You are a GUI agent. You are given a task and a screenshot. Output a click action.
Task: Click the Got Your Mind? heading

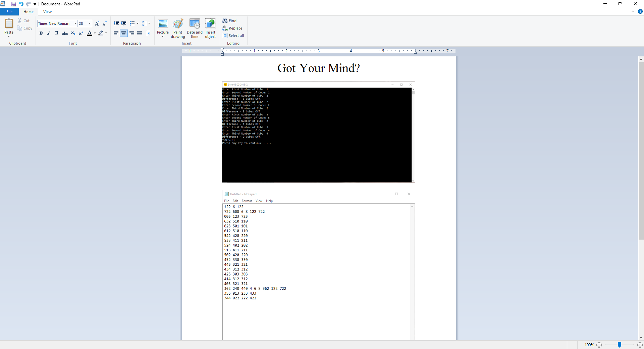319,68
